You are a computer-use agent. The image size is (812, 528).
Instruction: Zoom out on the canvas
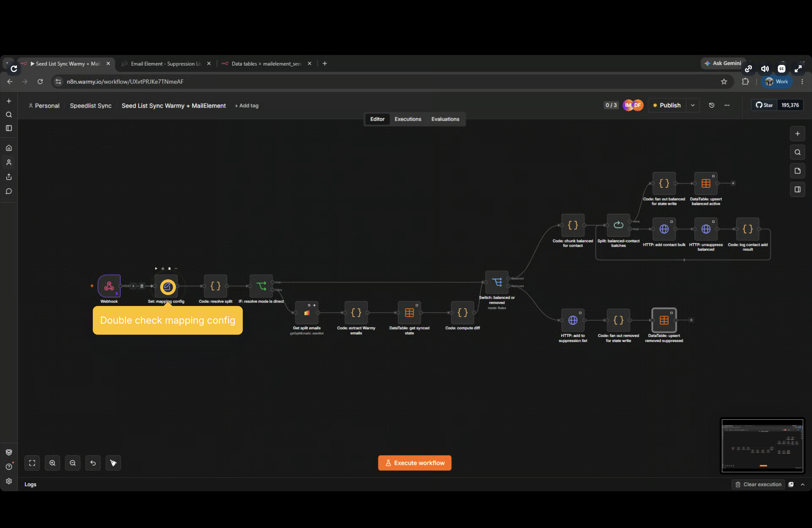pyautogui.click(x=73, y=463)
